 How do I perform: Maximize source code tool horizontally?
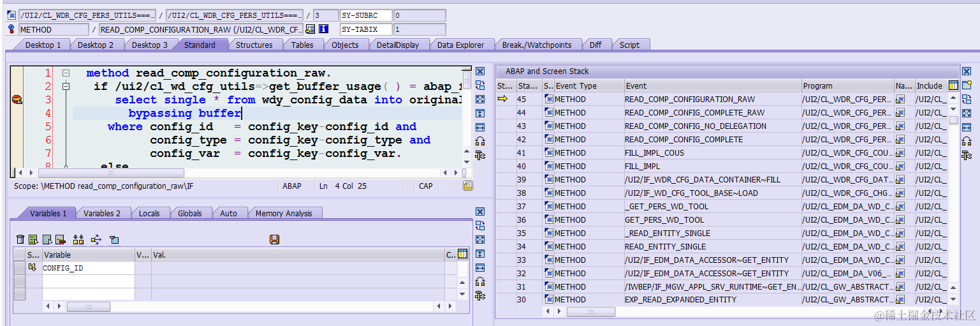click(480, 128)
